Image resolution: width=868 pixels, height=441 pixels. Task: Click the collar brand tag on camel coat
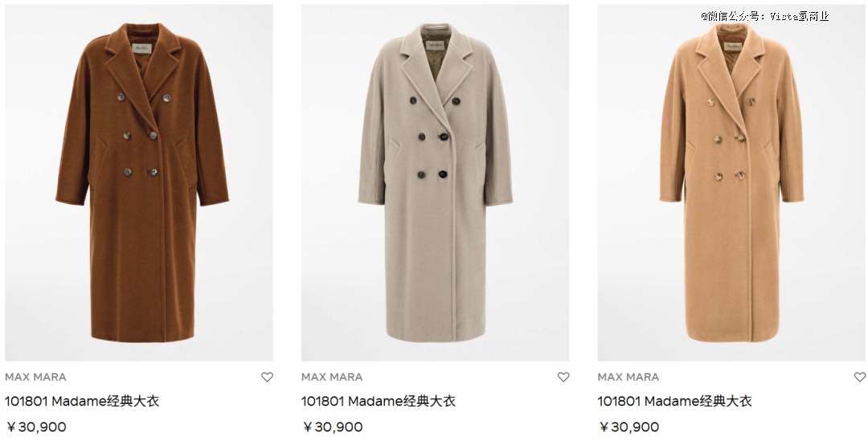click(x=734, y=46)
